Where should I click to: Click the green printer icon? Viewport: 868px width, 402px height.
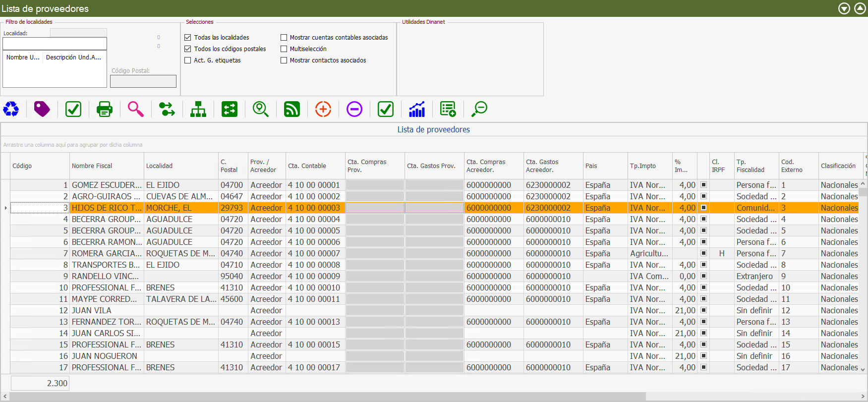pyautogui.click(x=105, y=109)
